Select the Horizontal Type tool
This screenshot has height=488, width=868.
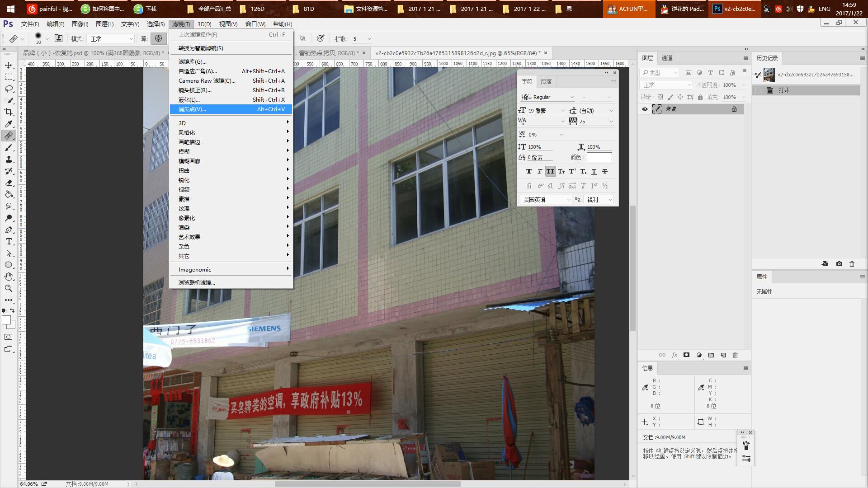[9, 241]
